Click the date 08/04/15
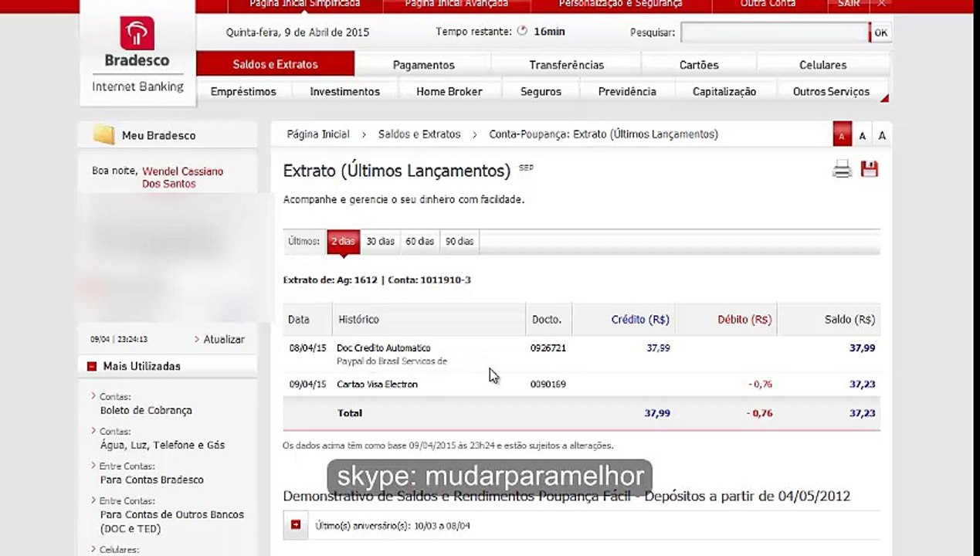This screenshot has height=556, width=980. 307,348
